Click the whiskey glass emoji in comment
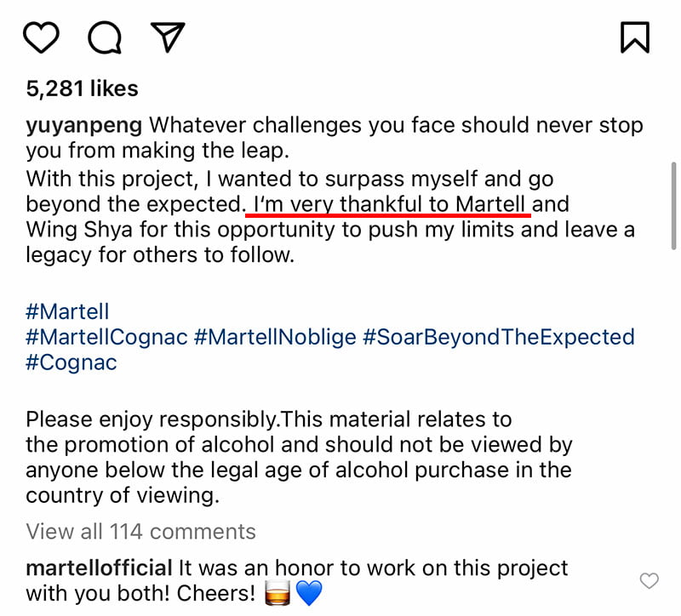Screen dimensions: 681x616 pyautogui.click(x=278, y=593)
